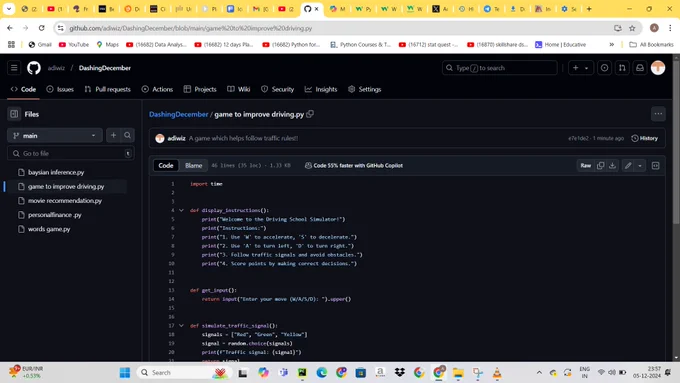Open the Windows Start menu
Image resolution: width=680 pixels, height=383 pixels.
click(125, 373)
